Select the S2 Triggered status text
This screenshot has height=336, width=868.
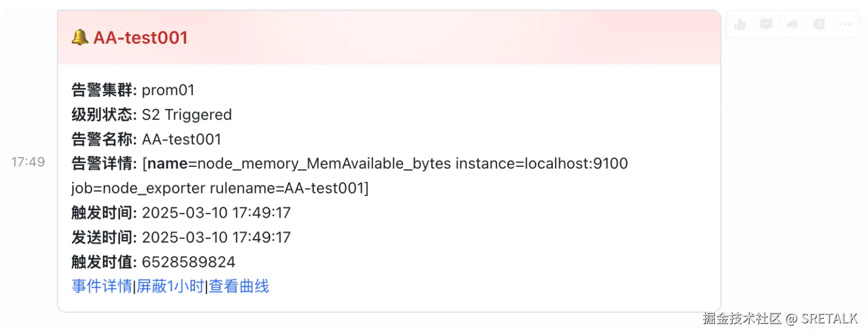click(187, 115)
